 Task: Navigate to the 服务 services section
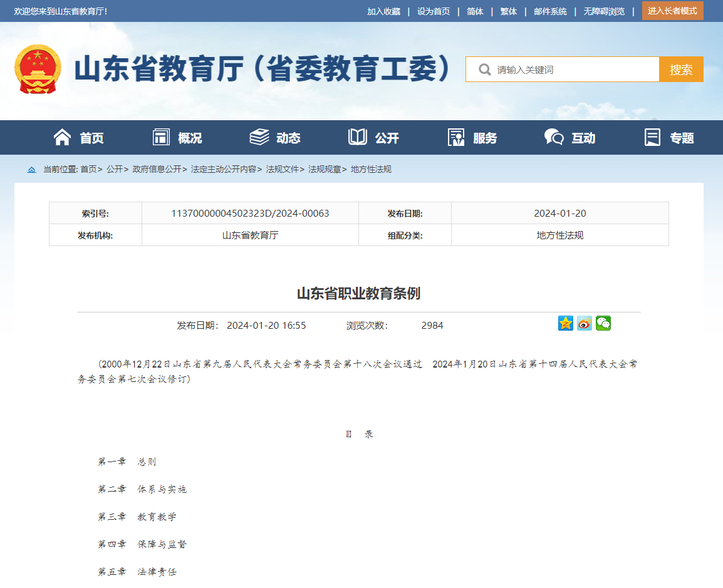coord(472,138)
